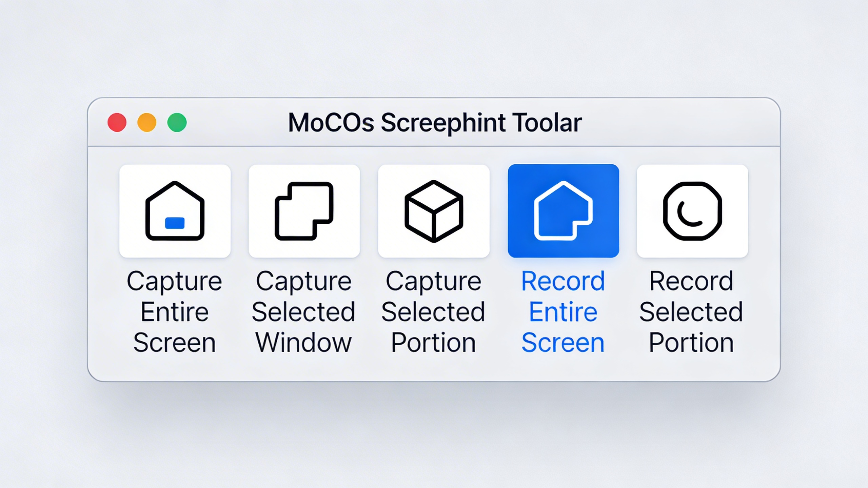The image size is (868, 488).
Task: Click the "Capture Selected Window" text label
Action: (x=304, y=312)
